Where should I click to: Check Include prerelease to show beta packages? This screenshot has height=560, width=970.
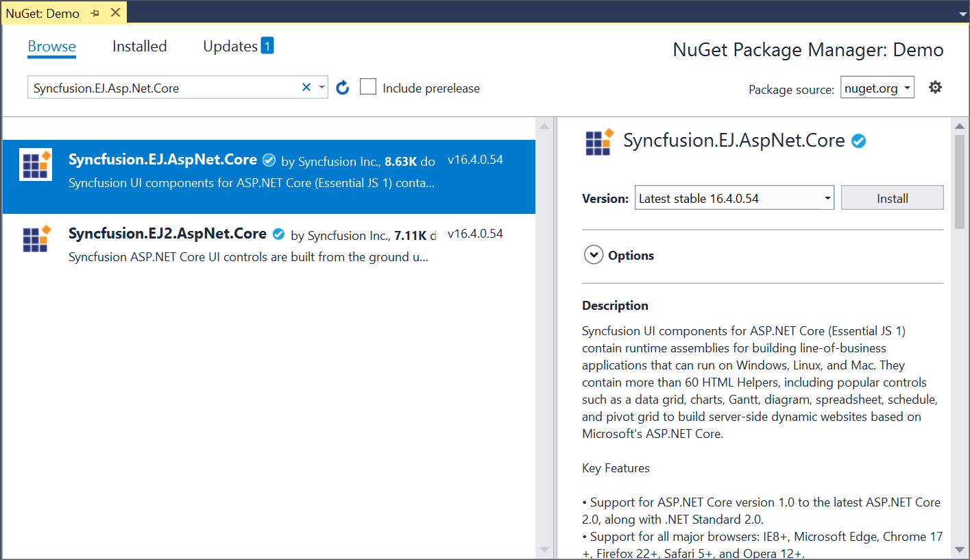[x=368, y=86]
